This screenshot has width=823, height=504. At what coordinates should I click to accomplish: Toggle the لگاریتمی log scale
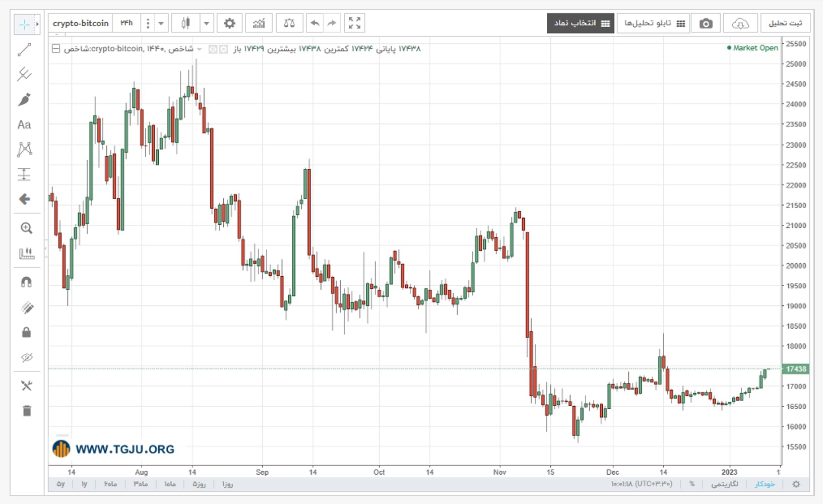(x=725, y=484)
